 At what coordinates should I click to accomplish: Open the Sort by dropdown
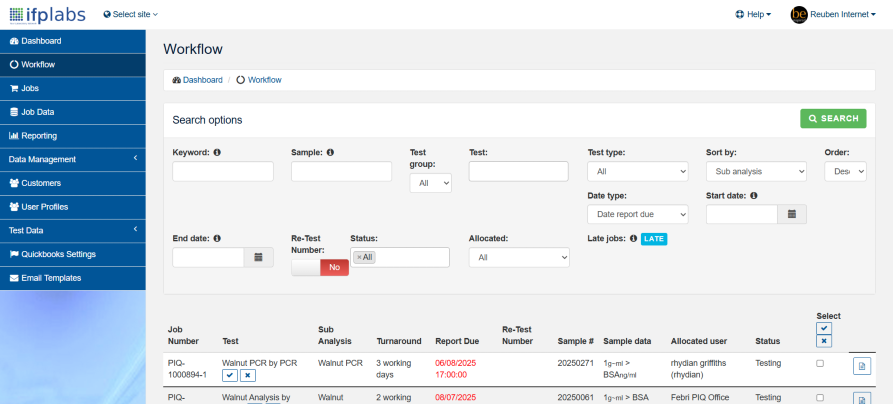(x=755, y=171)
